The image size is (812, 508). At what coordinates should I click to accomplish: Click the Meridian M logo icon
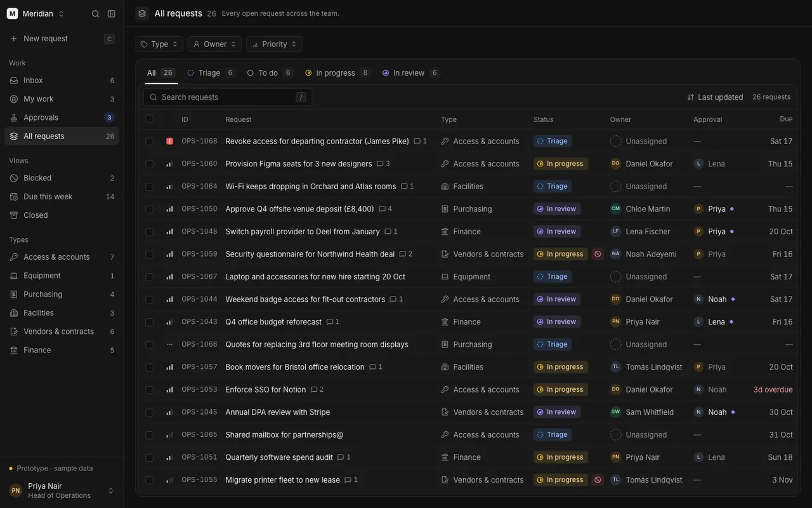pos(12,13)
